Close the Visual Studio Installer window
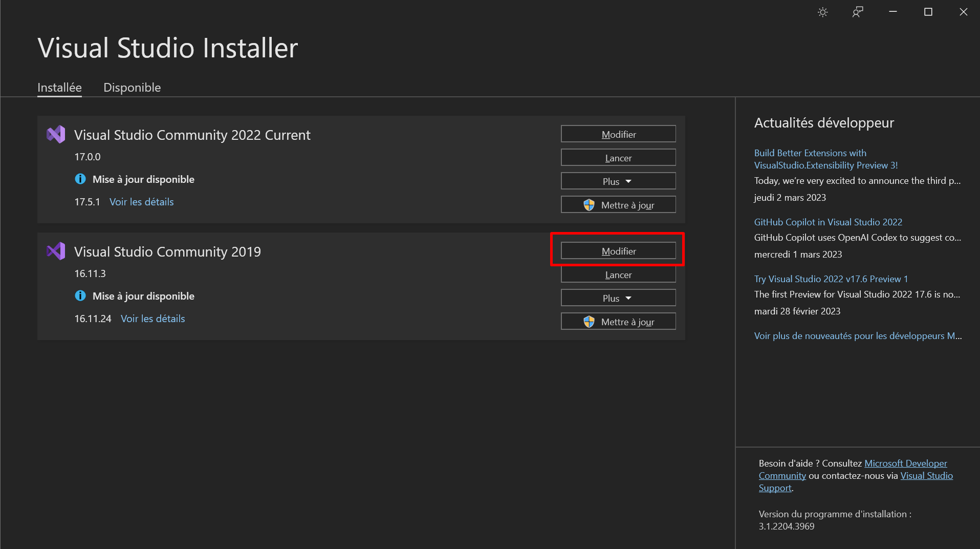This screenshot has height=549, width=980. (x=964, y=12)
